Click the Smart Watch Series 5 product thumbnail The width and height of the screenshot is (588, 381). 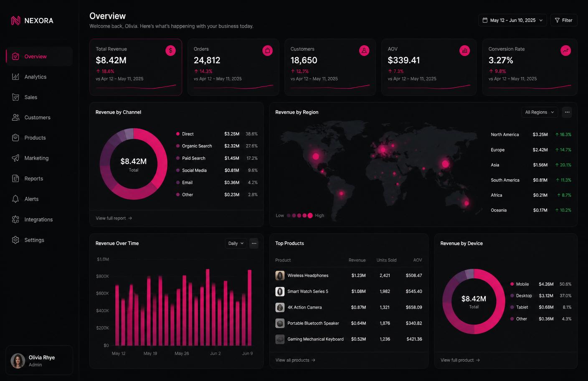(x=280, y=291)
